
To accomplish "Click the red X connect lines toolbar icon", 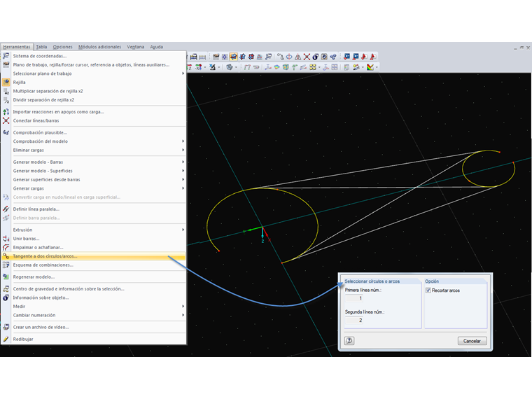I will click(307, 57).
